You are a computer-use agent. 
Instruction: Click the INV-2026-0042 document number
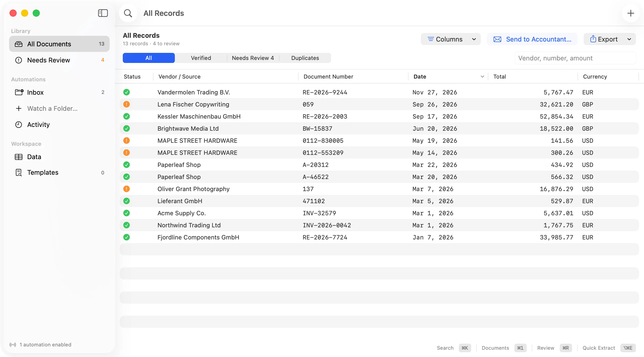[x=327, y=225]
